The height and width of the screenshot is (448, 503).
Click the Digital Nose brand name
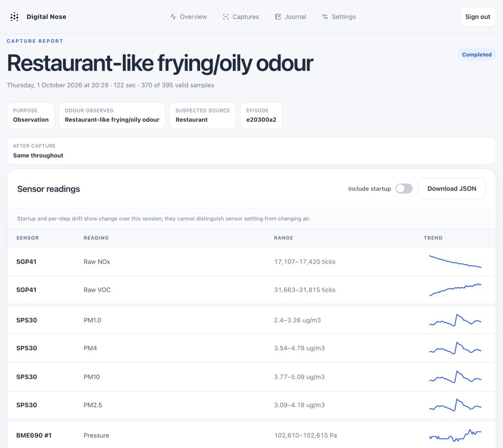coord(47,17)
